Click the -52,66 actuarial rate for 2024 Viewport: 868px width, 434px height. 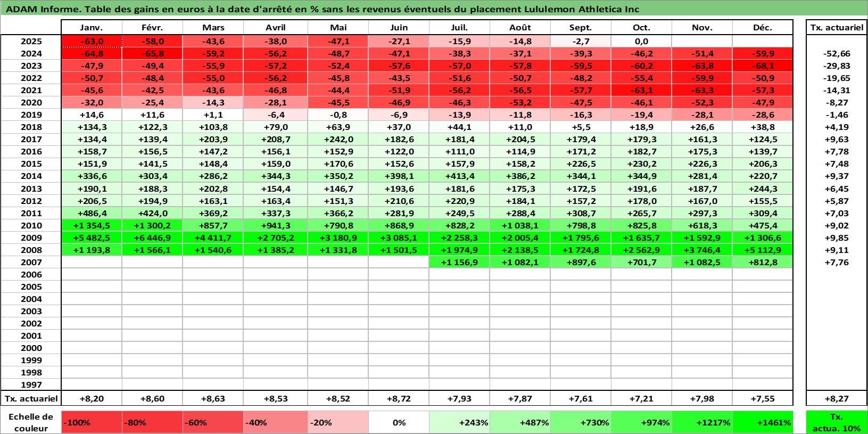837,53
